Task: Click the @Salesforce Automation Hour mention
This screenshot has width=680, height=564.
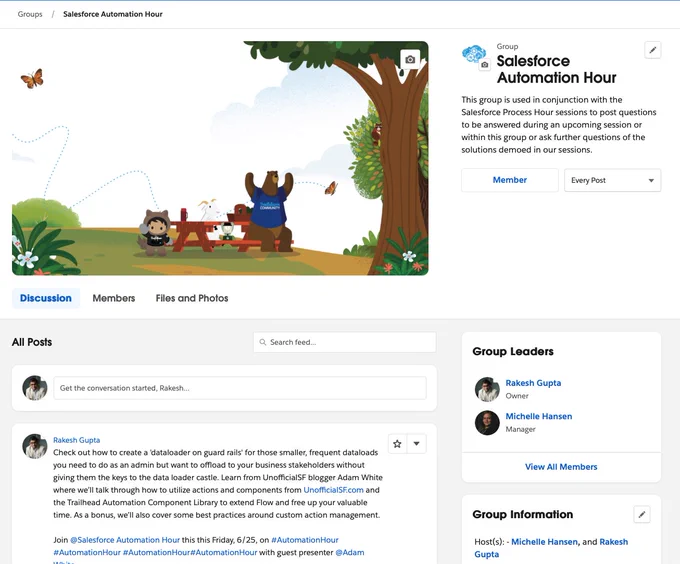Action: (125, 540)
